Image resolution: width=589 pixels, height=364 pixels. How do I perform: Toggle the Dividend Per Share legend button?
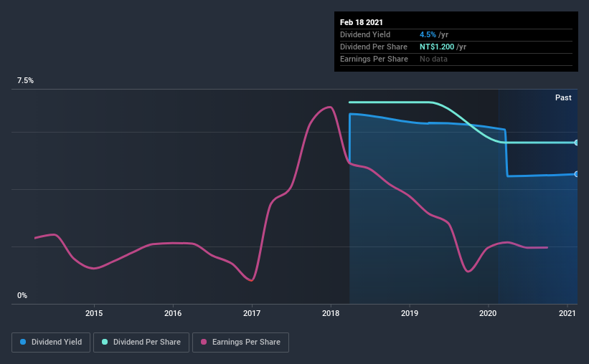141,343
